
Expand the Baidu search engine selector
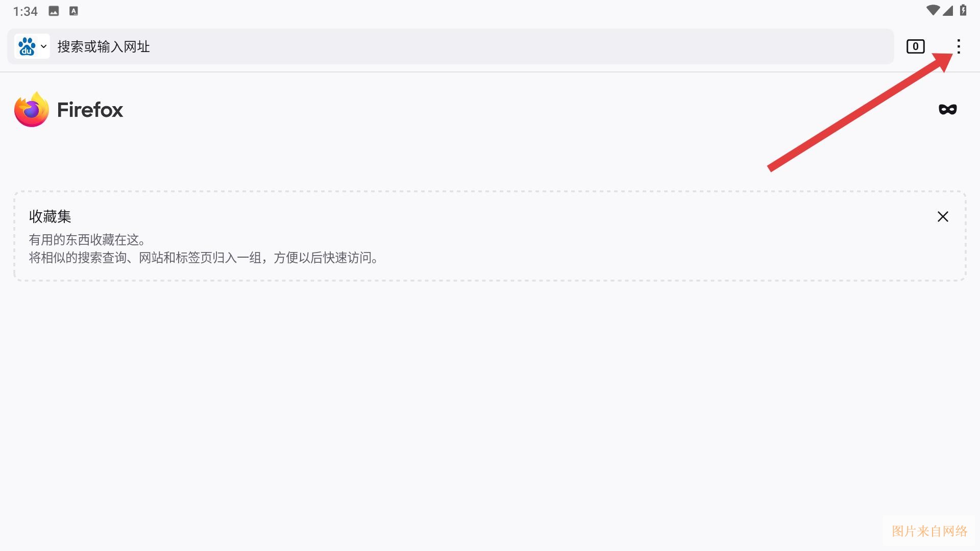(x=32, y=46)
